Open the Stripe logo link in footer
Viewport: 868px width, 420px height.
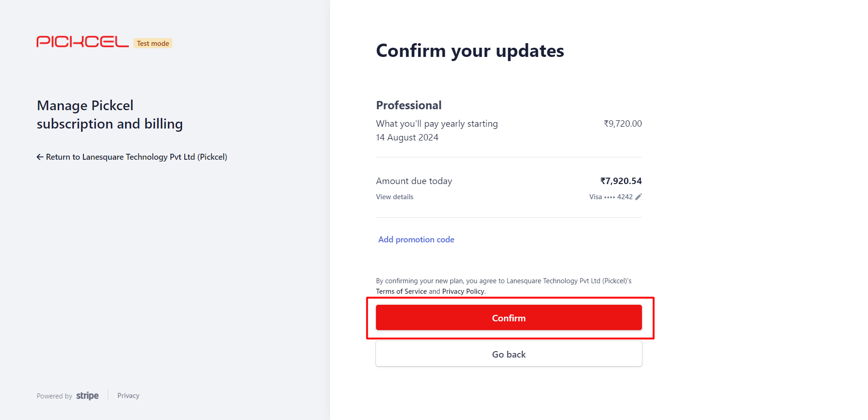pyautogui.click(x=88, y=396)
